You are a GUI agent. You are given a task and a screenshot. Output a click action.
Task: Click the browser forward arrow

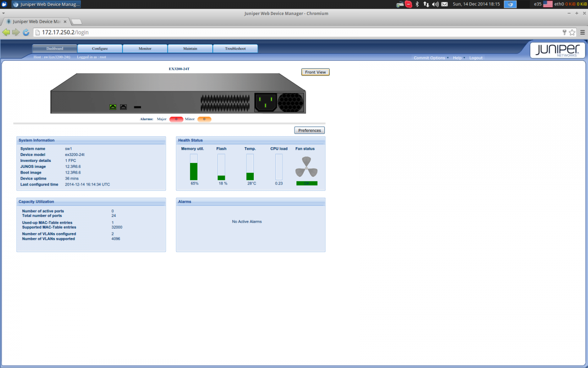click(x=16, y=32)
